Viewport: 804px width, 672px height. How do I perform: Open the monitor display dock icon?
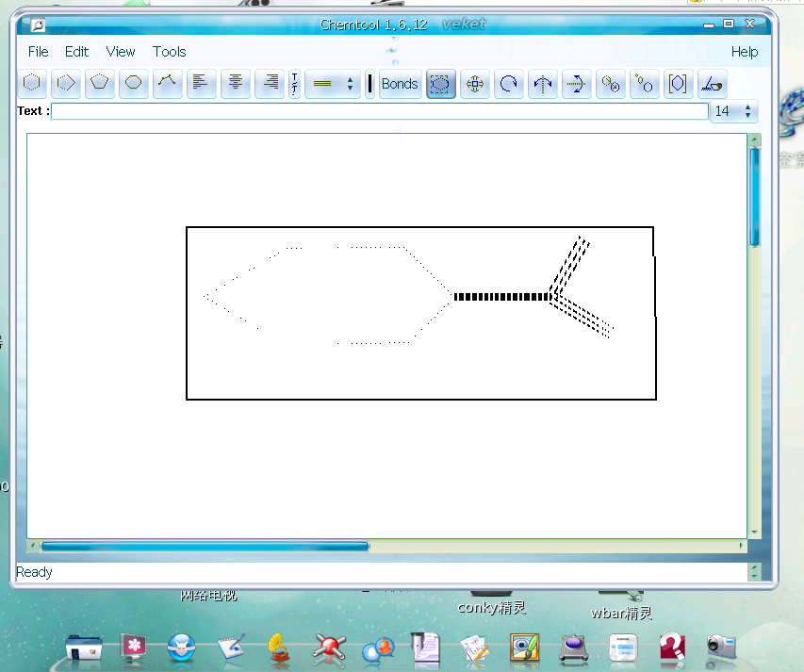point(133,647)
